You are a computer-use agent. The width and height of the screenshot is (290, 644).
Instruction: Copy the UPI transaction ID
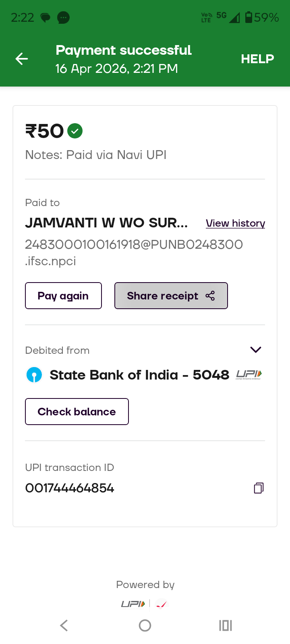(259, 488)
